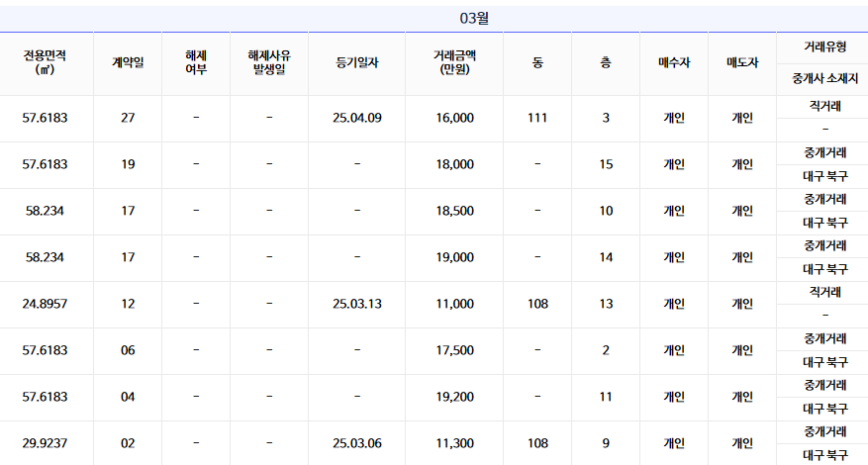868x465 pixels.
Task: Click the 19,200 transaction amount
Action: [454, 397]
